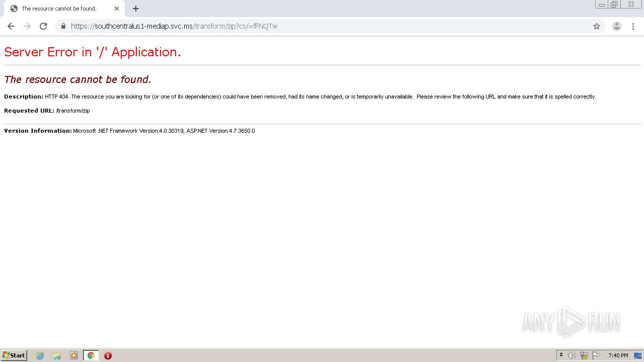The image size is (644, 362).
Task: Click the '/transform/zip' requested URL value
Action: 73,111
